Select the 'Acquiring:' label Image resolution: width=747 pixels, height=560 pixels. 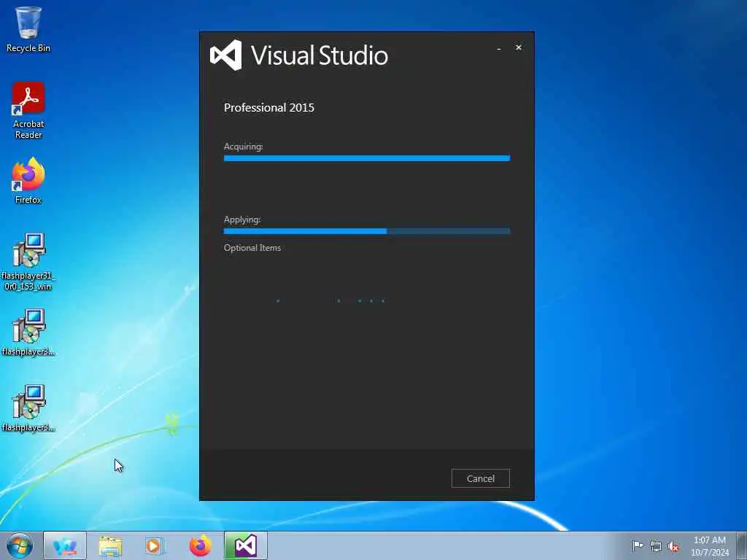click(x=244, y=147)
